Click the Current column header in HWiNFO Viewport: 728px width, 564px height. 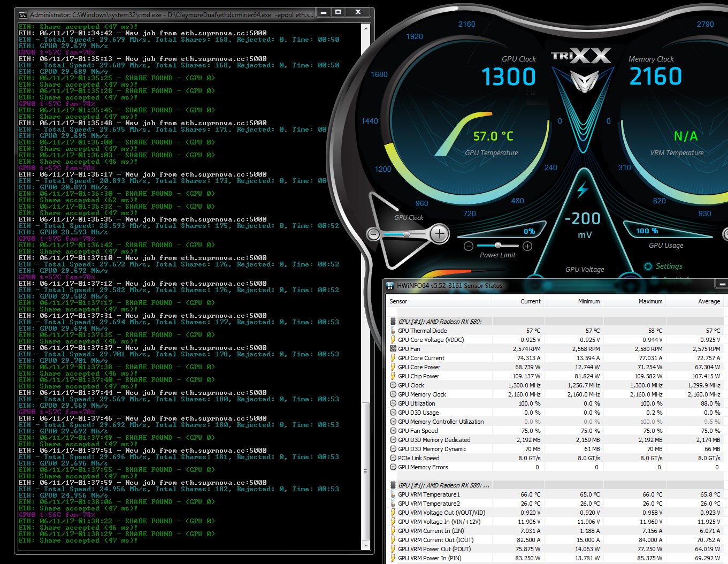pyautogui.click(x=518, y=301)
